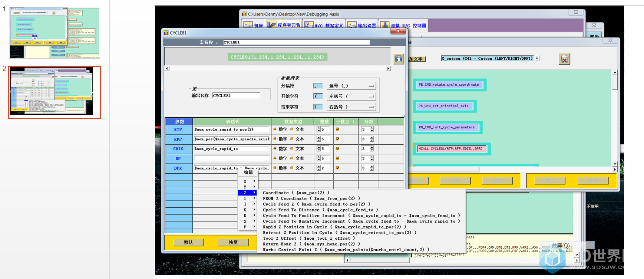Click the empty DP expression field
This screenshot has width=644, height=279.
[231, 158]
